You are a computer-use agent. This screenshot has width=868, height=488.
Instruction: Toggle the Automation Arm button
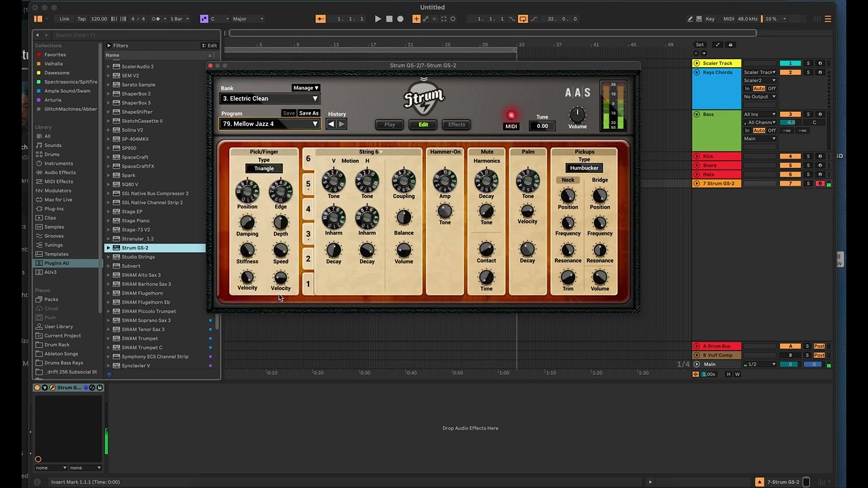(x=427, y=19)
